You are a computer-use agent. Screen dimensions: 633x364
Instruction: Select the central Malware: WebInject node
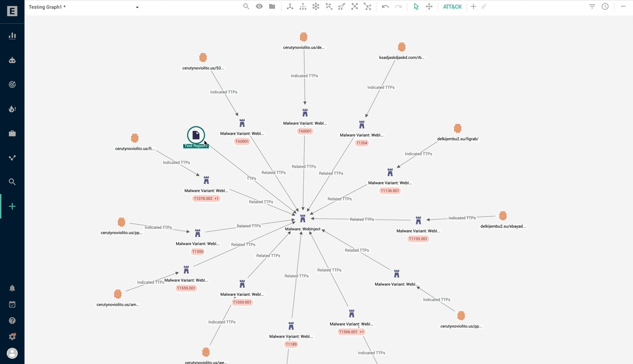(303, 218)
